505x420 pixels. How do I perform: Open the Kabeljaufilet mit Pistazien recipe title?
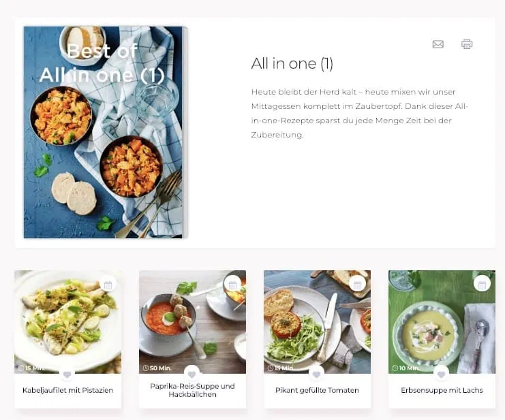(x=68, y=390)
